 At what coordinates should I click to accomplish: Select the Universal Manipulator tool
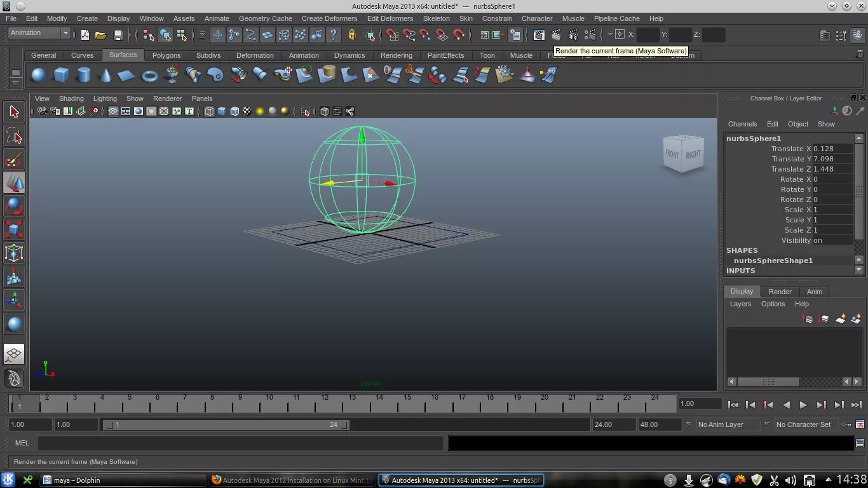(14, 253)
